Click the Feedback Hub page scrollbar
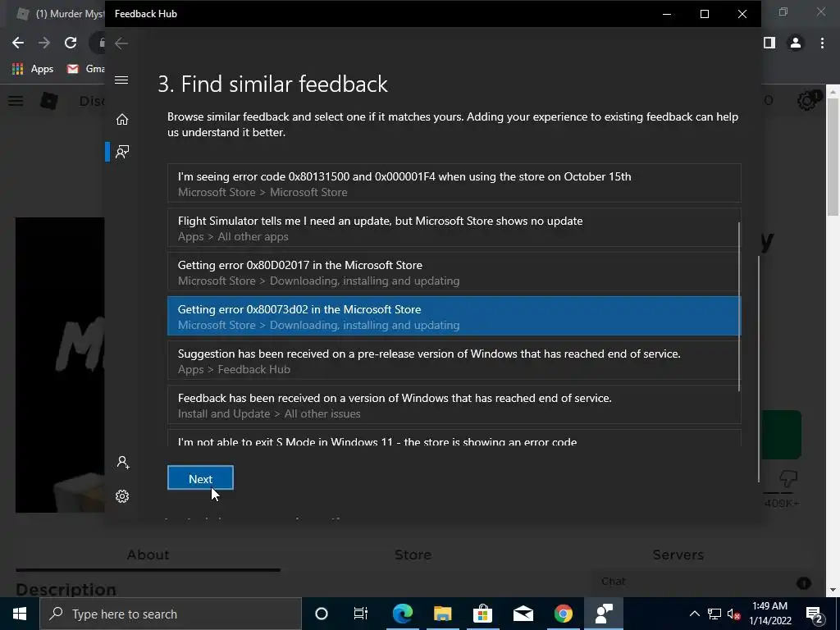840x630 pixels. 759,368
